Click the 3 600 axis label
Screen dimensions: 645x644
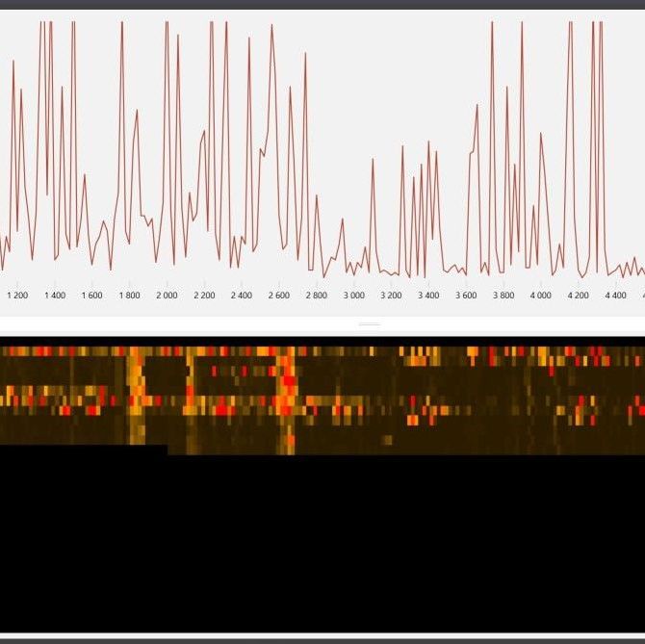coord(466,296)
